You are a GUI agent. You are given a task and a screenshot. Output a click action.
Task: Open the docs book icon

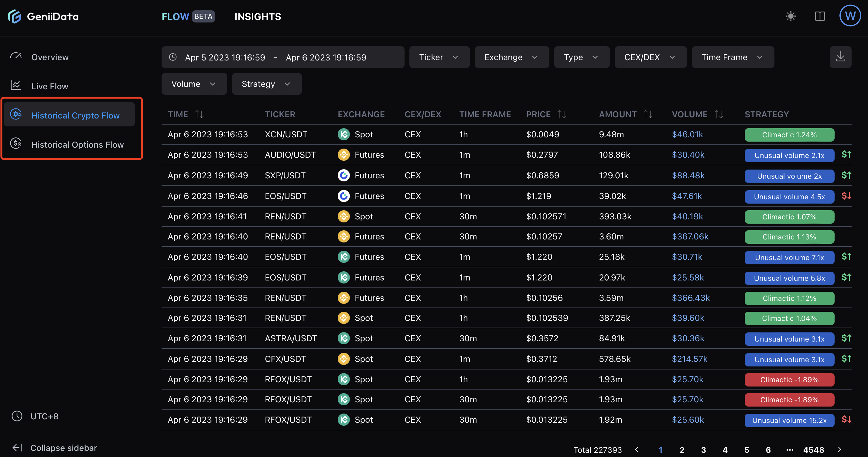tap(819, 16)
